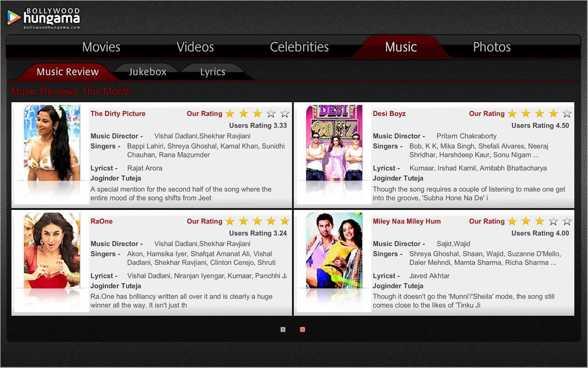The width and height of the screenshot is (588, 368).
Task: Click the third star of The Dirty Picture rating
Action: click(x=257, y=113)
